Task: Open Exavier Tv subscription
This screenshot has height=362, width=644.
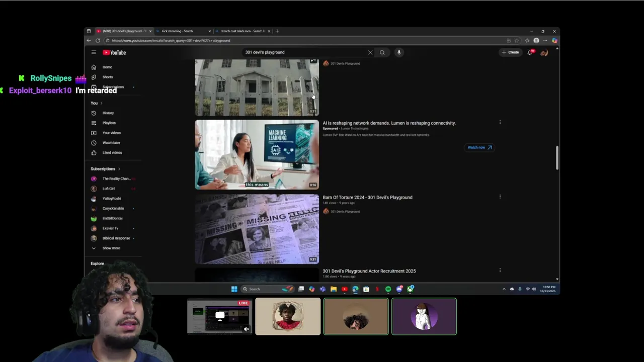Action: (110, 228)
